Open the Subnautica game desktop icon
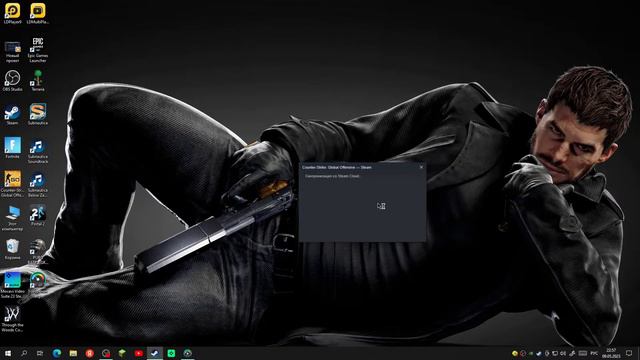Screen dimensions: 640x360 click(x=38, y=115)
